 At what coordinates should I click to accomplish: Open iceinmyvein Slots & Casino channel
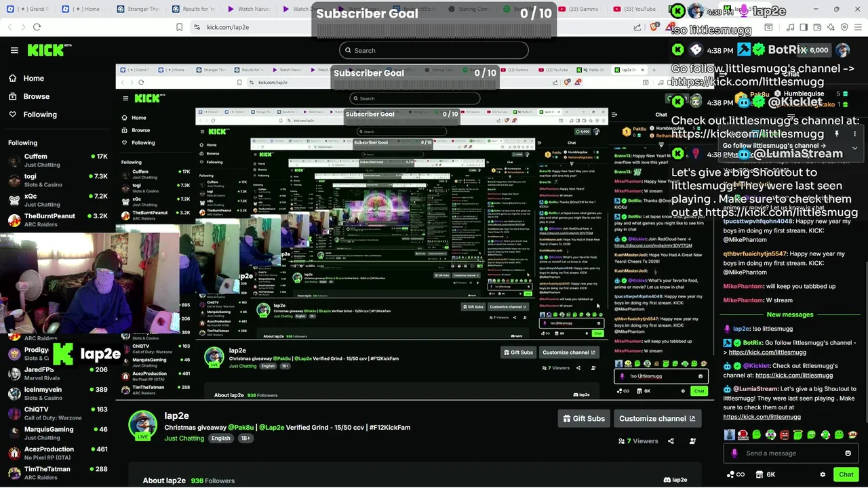[x=58, y=393]
